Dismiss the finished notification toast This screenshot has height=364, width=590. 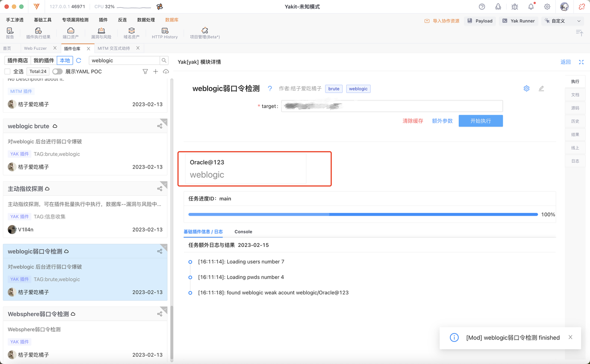tap(570, 337)
